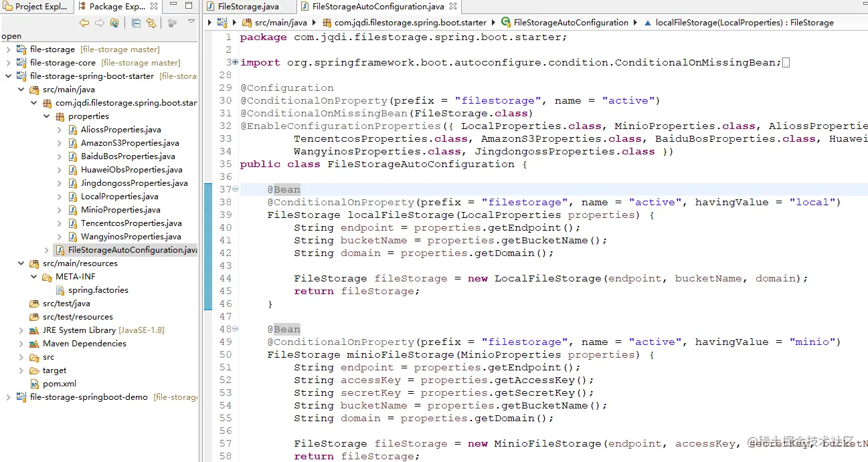Click the file-storage project icon
This screenshot has height=462, width=868.
click(x=21, y=49)
